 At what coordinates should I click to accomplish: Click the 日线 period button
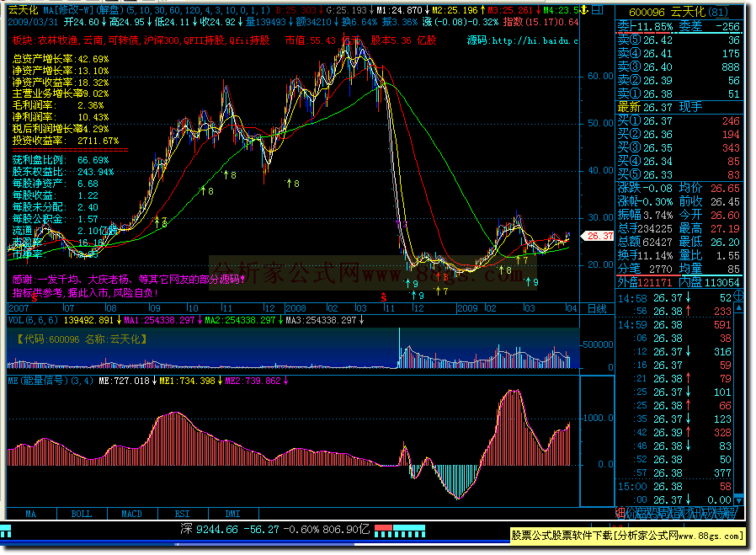click(x=597, y=309)
